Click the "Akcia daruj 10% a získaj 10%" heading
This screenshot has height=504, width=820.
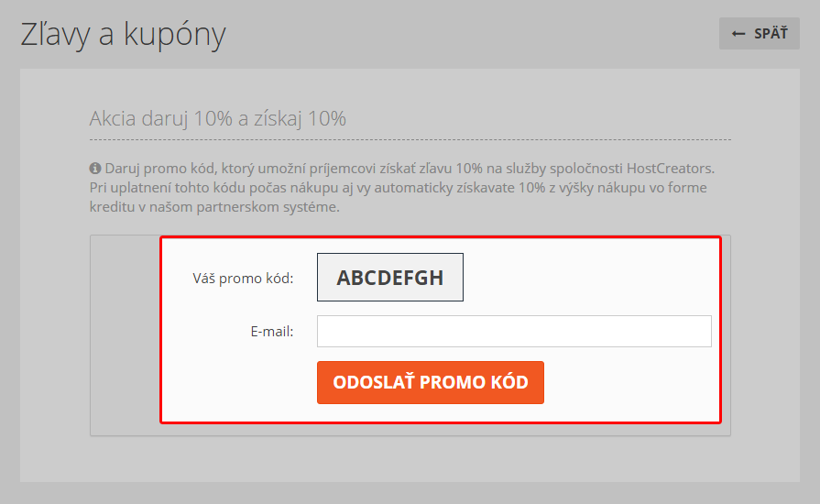pyautogui.click(x=217, y=119)
